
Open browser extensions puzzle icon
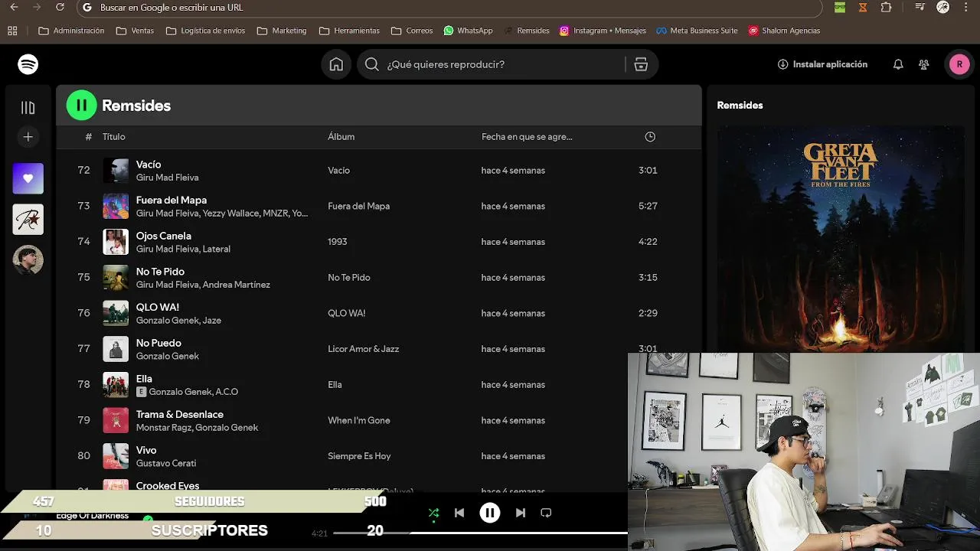886,7
